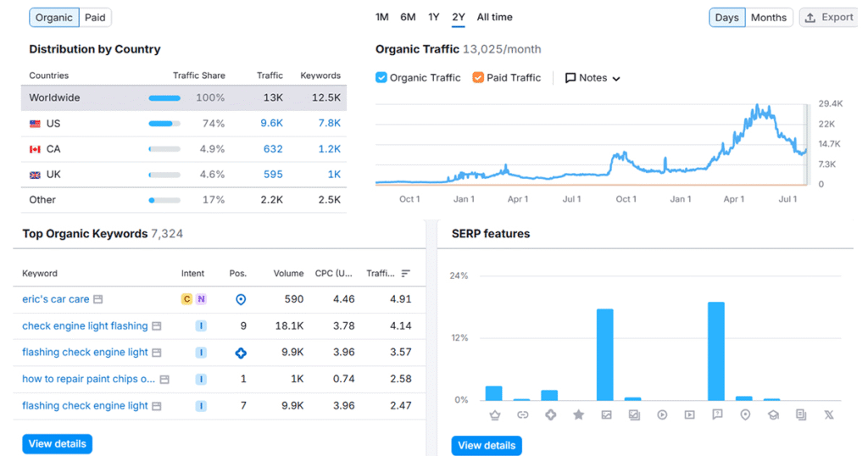Open the check engine light flashing keyword link
868x456 pixels.
coord(85,326)
